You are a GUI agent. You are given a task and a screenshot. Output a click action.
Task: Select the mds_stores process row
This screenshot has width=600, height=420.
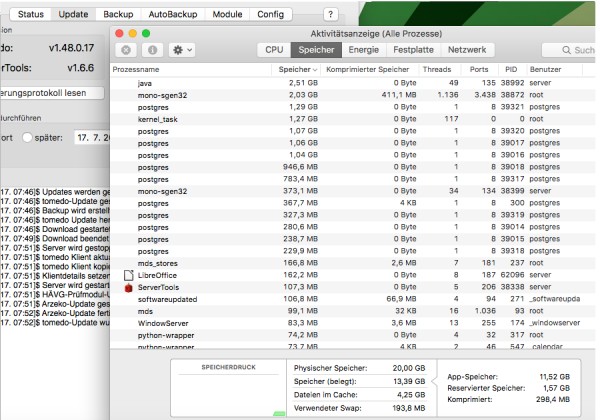[x=353, y=263]
